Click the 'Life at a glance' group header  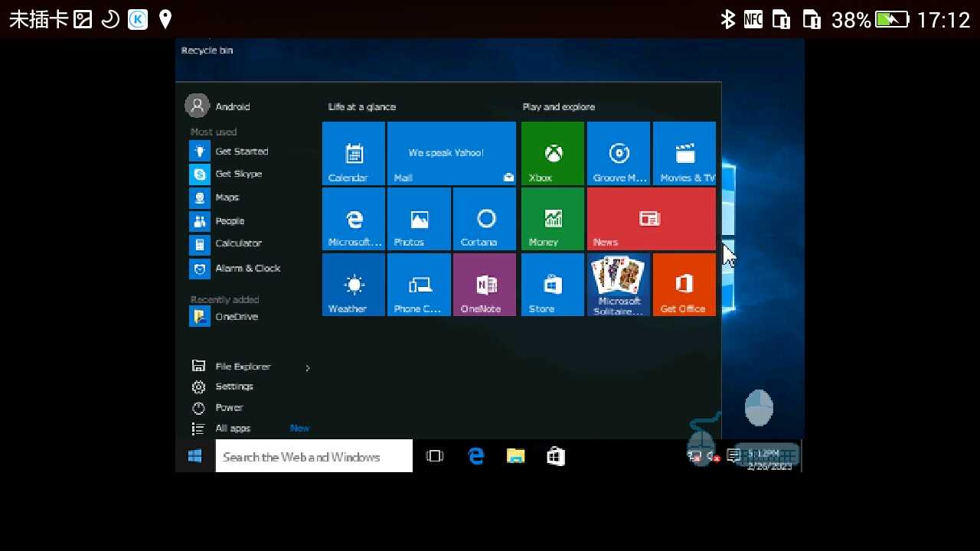tap(362, 107)
